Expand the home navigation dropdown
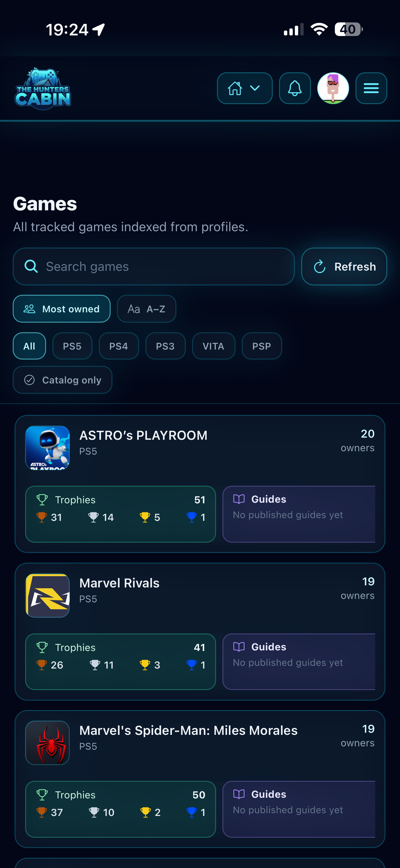The image size is (400, 868). 245,88
